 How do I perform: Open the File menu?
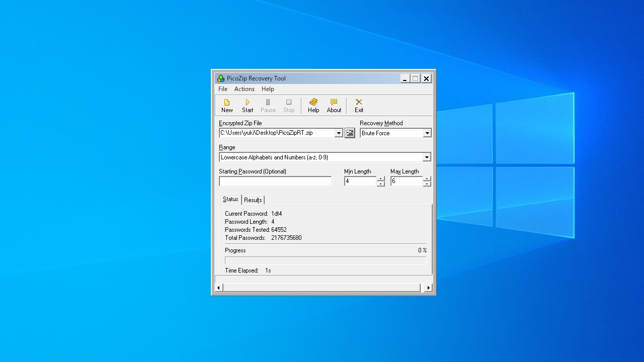[x=223, y=89]
